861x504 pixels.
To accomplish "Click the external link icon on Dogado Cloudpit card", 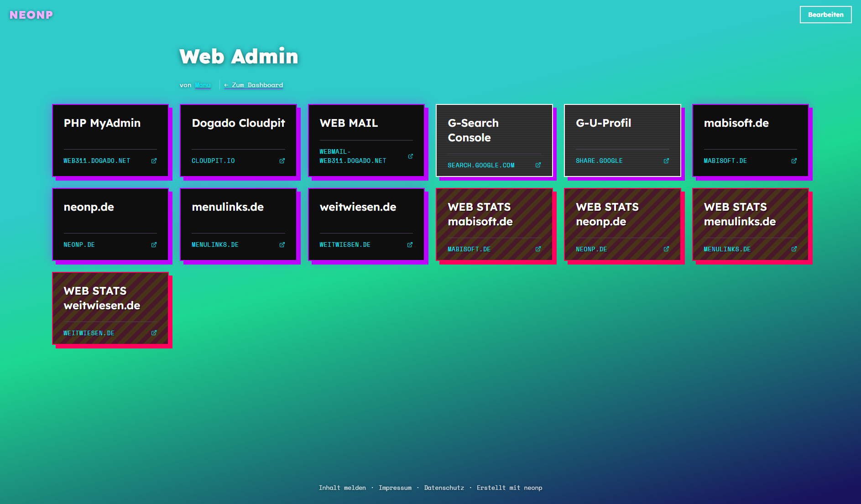I will point(282,161).
